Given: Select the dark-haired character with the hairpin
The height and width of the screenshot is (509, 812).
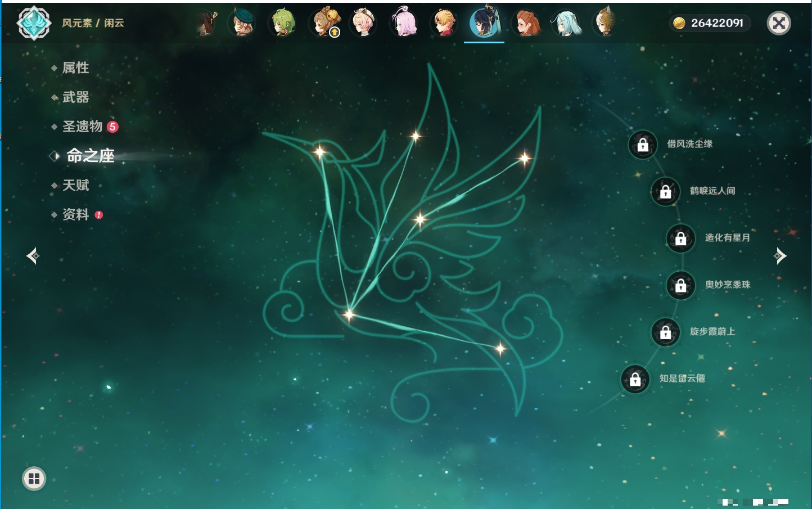Looking at the screenshot, I should point(206,23).
